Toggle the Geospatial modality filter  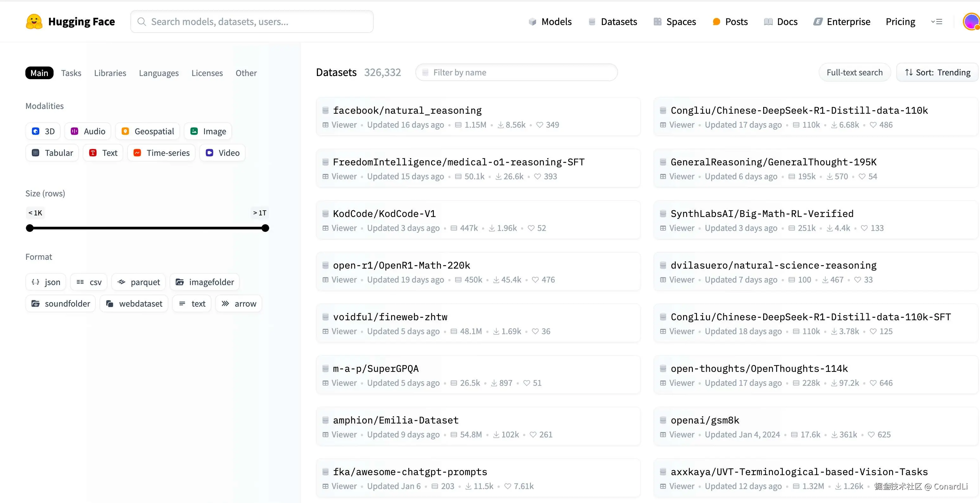click(x=147, y=131)
